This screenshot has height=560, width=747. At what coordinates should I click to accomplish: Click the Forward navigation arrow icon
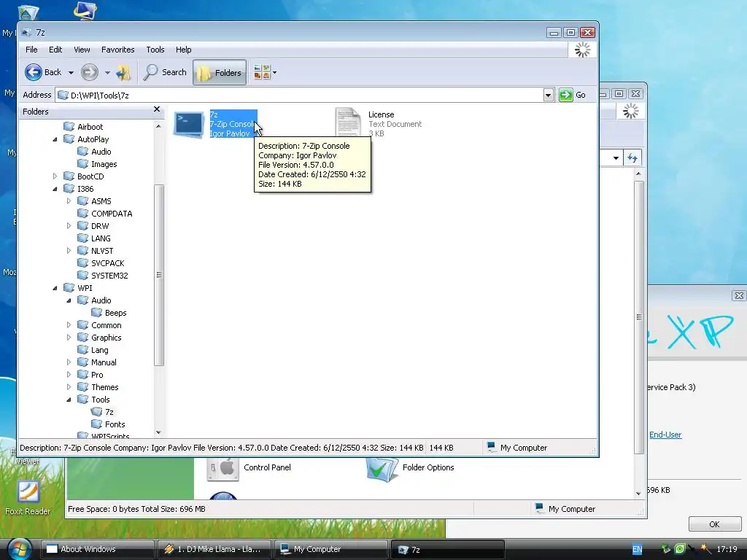[x=89, y=72]
